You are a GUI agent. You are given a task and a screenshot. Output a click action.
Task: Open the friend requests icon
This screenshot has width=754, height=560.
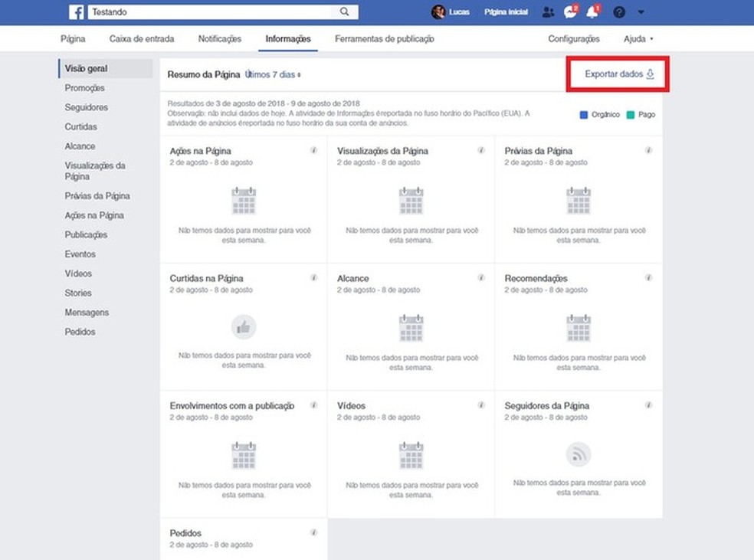point(548,12)
